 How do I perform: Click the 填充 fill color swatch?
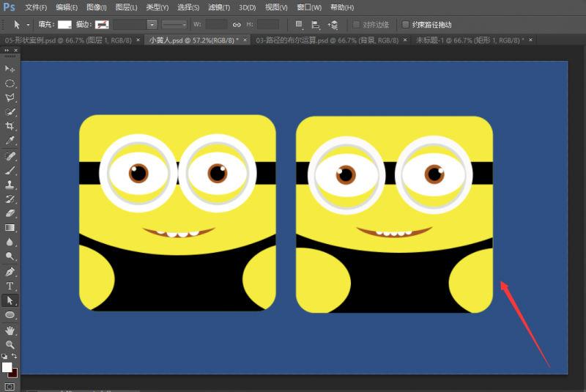pos(64,24)
